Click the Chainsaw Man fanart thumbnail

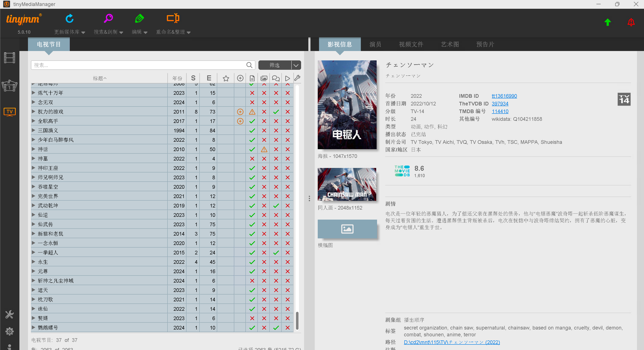coord(347,184)
